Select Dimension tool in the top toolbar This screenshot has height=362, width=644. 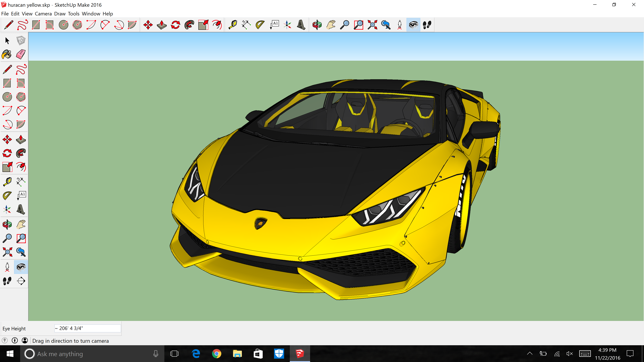coord(246,25)
